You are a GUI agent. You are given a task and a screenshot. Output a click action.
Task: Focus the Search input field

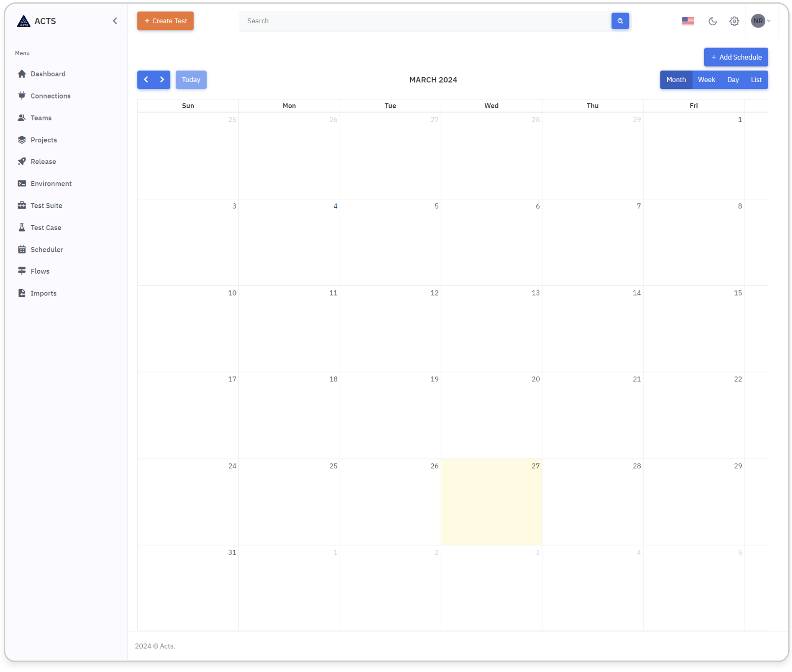click(426, 21)
